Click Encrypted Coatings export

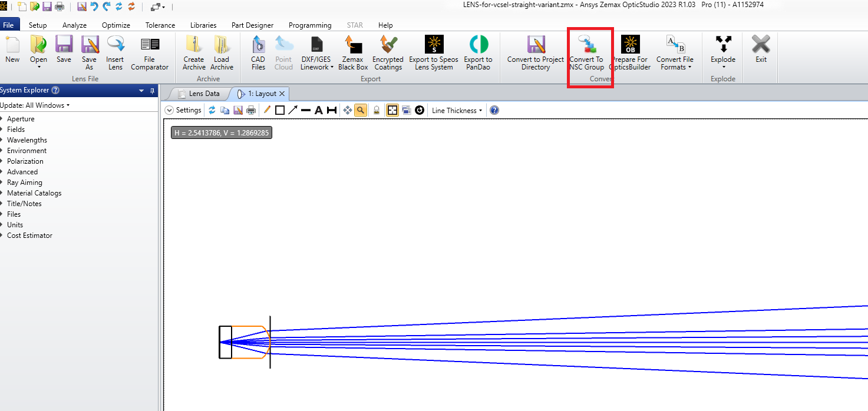click(x=388, y=53)
